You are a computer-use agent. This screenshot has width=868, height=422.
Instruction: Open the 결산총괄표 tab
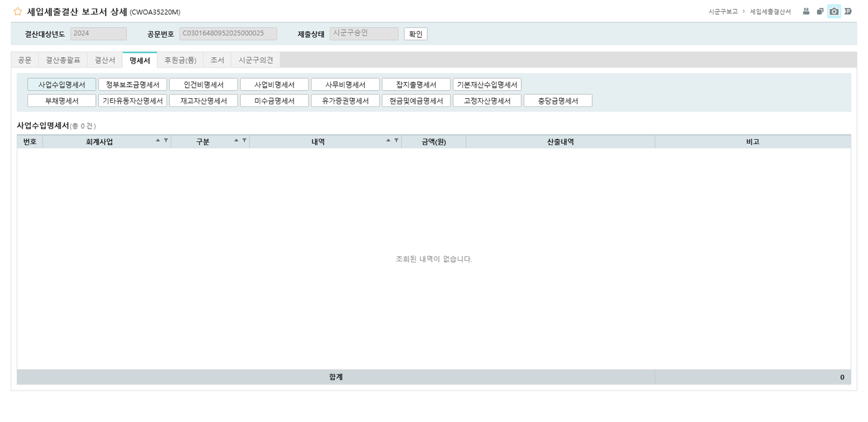63,60
